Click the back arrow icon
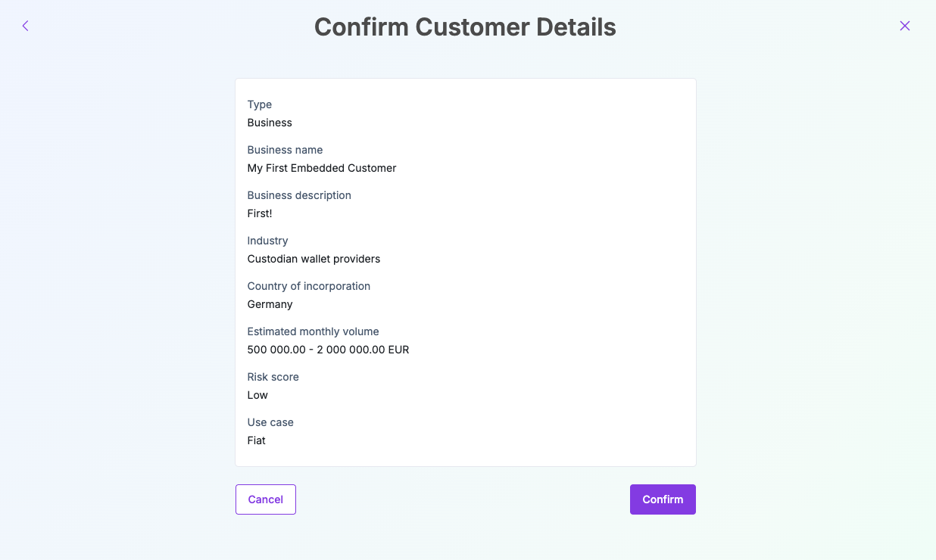 click(25, 26)
